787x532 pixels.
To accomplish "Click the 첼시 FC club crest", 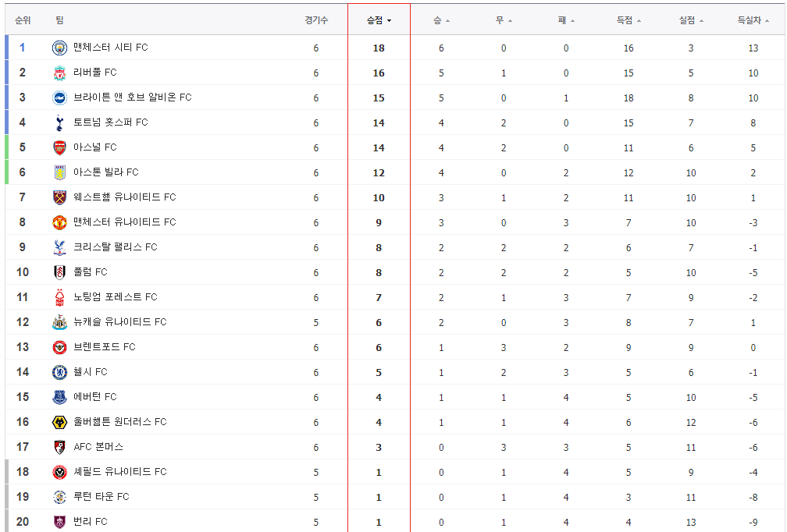I will click(60, 372).
